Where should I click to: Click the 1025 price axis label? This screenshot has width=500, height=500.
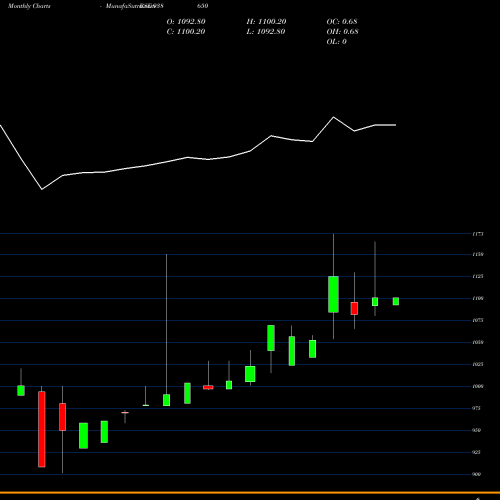pos(477,364)
